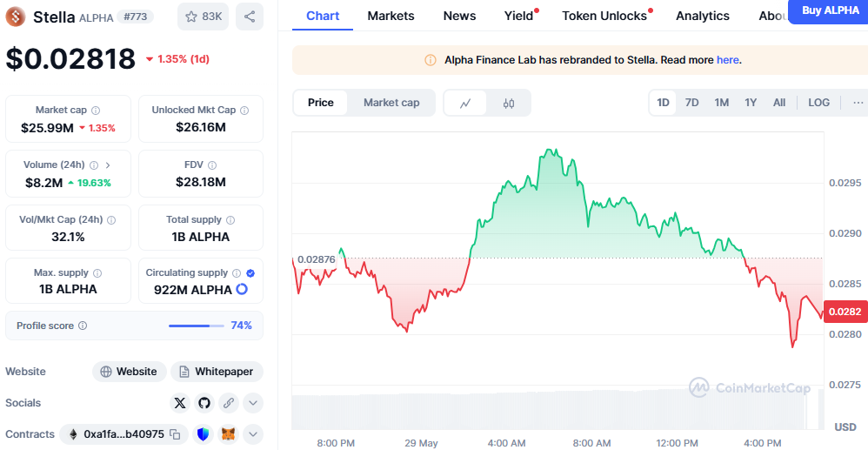
Task: Expand the Socials dropdown arrow
Action: (253, 403)
